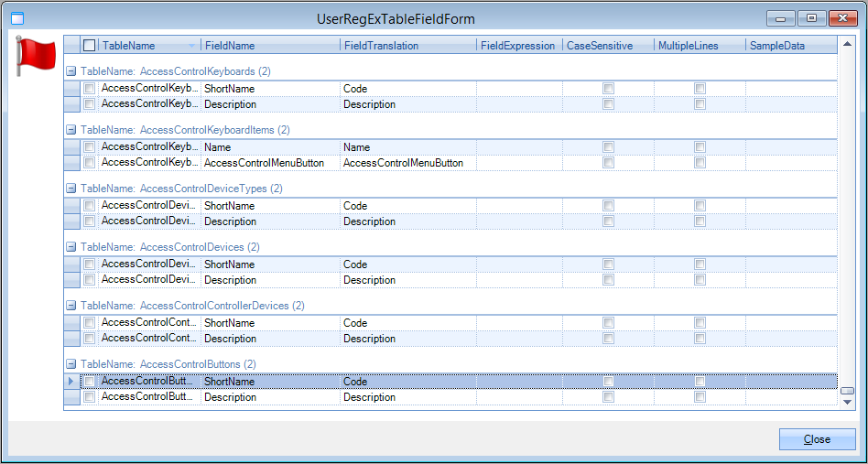Collapse the AccessControlKeyboards group
Screen dimensions: 868x464
coord(71,71)
